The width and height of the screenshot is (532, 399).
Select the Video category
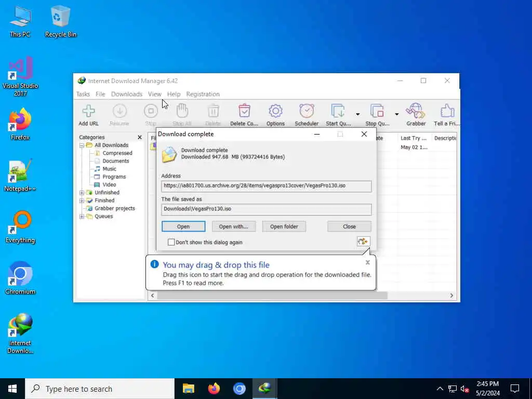coord(109,184)
